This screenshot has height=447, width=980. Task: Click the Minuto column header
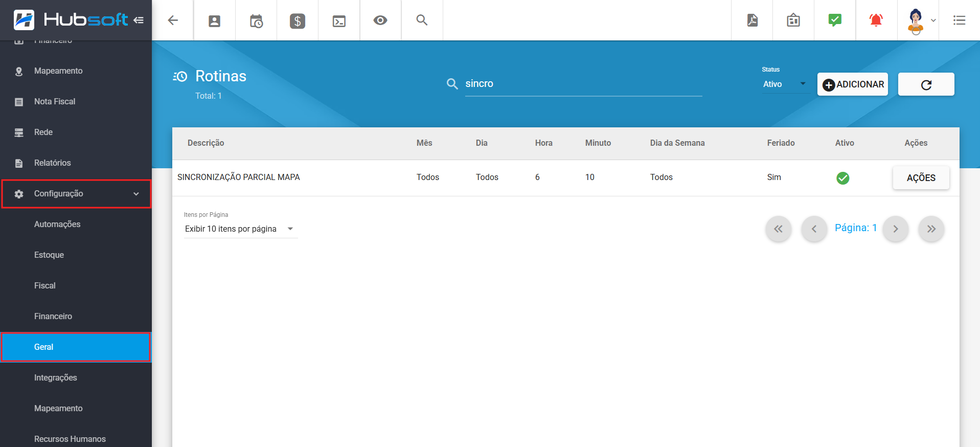coord(598,143)
